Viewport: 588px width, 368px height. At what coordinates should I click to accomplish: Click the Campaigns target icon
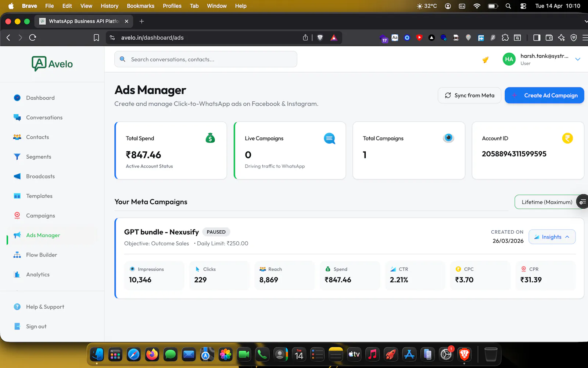pos(17,216)
